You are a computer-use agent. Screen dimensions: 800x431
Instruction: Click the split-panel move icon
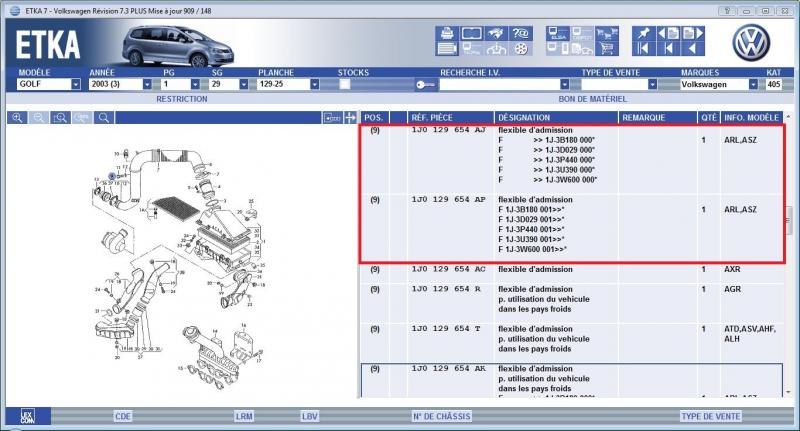pos(350,118)
